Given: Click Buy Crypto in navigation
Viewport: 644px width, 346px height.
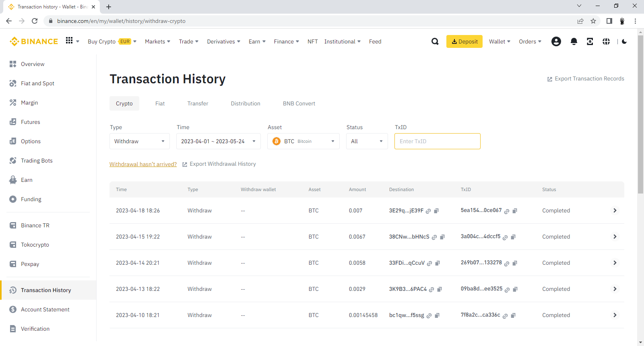Looking at the screenshot, I should pos(101,41).
